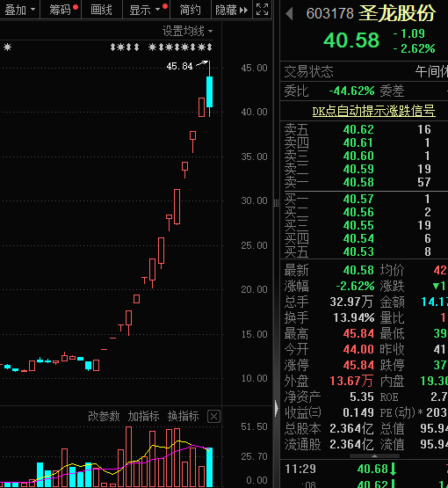The image size is (448, 488).
Task: Click the 涨幅 value -2.62%
Action: point(355,286)
